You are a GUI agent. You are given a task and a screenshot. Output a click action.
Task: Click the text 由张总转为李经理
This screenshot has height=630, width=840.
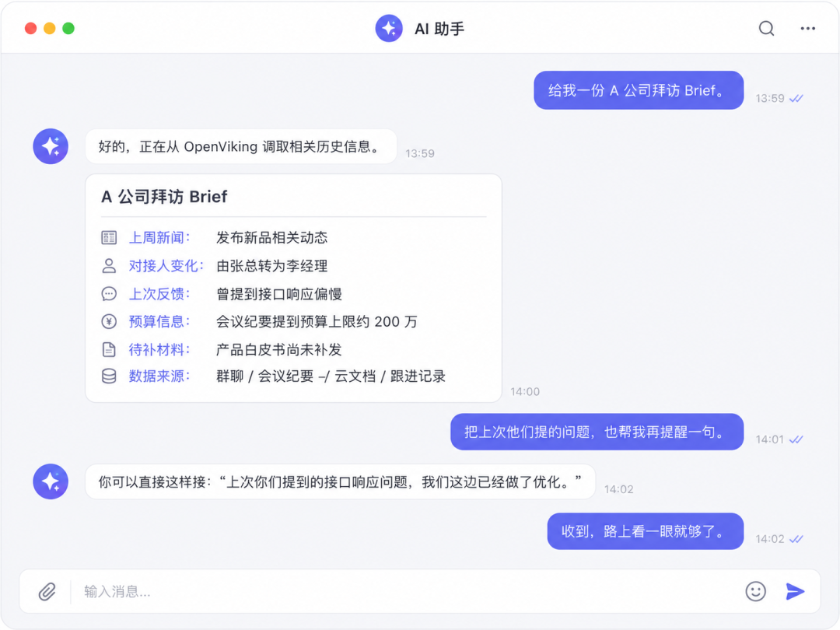[271, 266]
